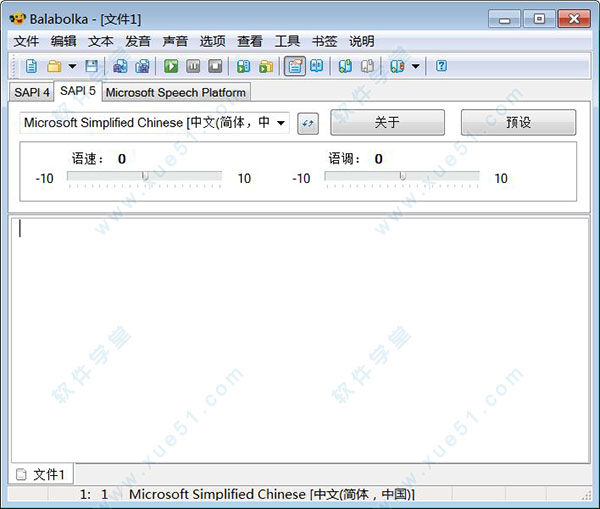Switch to Microsoft Speech Platform tab
The height and width of the screenshot is (509, 600).
click(x=176, y=92)
